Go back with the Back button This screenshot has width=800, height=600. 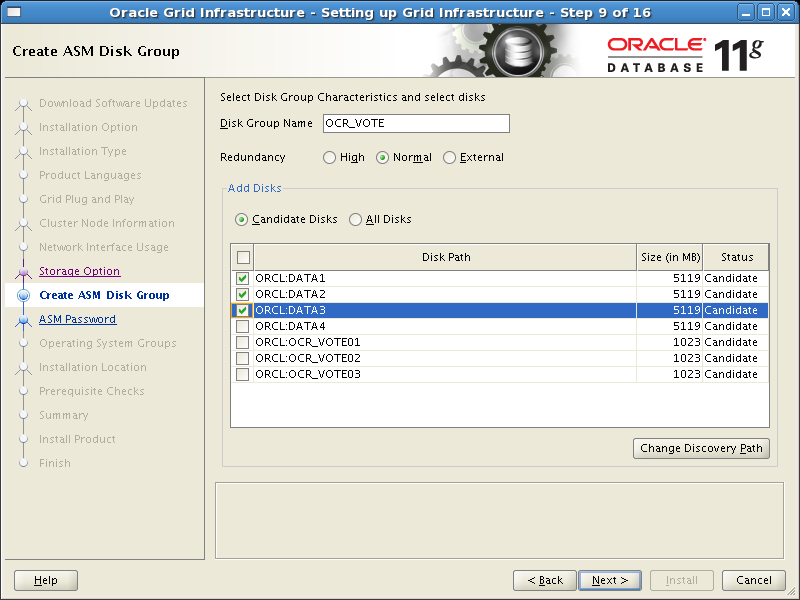545,580
